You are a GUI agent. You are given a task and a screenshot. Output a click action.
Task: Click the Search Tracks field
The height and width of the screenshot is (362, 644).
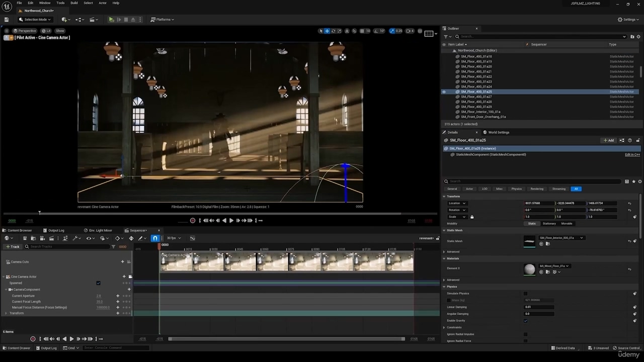(x=68, y=247)
